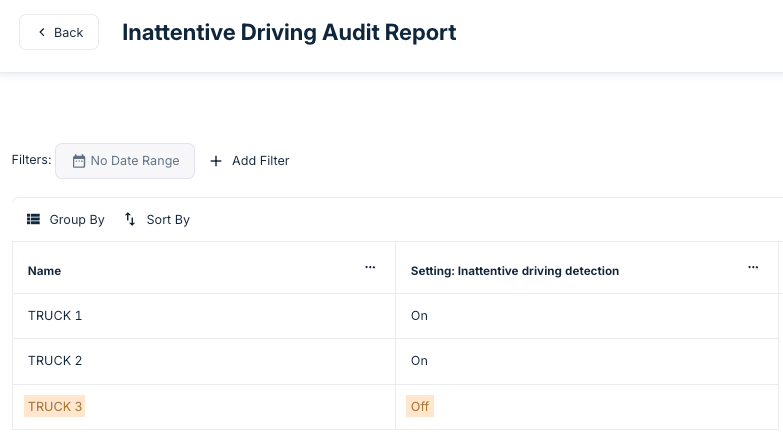This screenshot has height=434, width=783.
Task: Select the TRUCK 1 row name
Action: [55, 315]
